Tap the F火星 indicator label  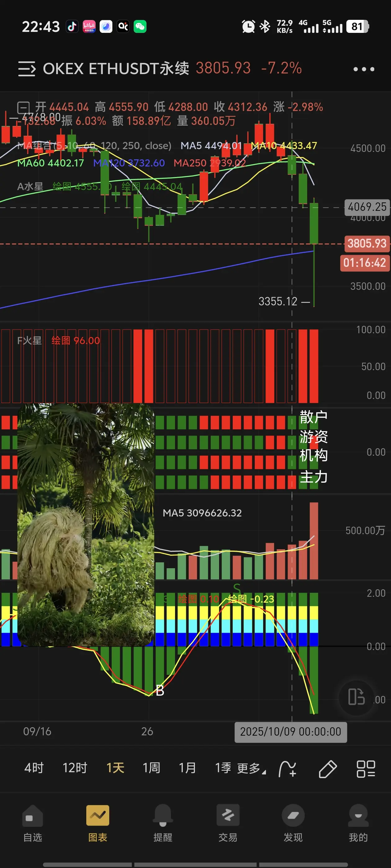30,340
